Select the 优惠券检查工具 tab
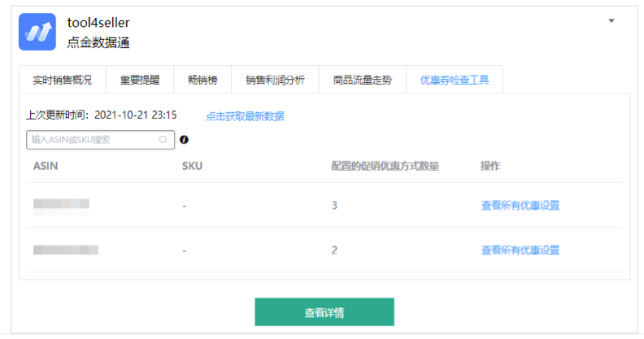 (455, 80)
